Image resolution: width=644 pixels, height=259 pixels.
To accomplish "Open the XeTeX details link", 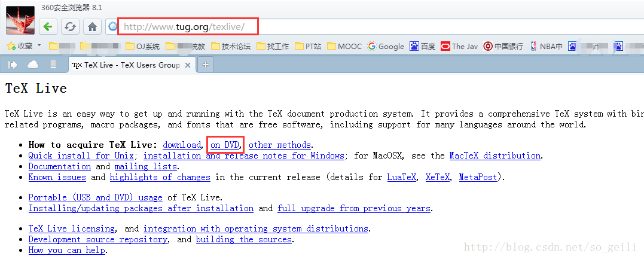I will (x=438, y=177).
